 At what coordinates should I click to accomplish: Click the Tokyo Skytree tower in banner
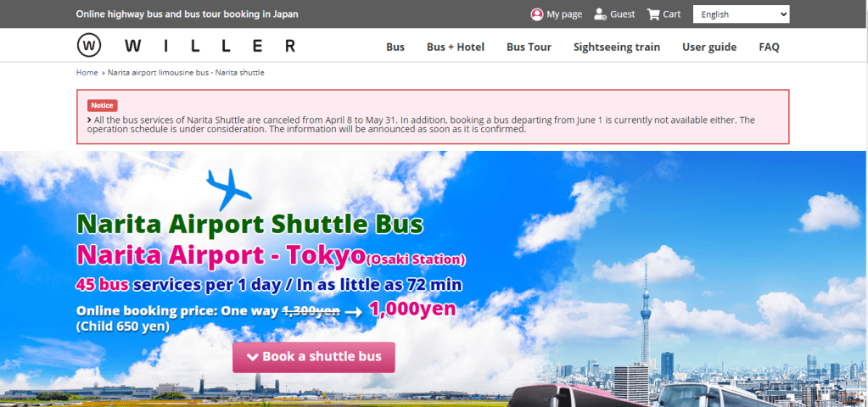tap(646, 314)
